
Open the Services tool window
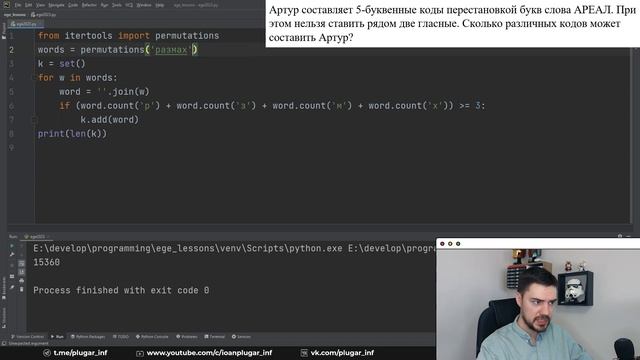[x=241, y=337]
